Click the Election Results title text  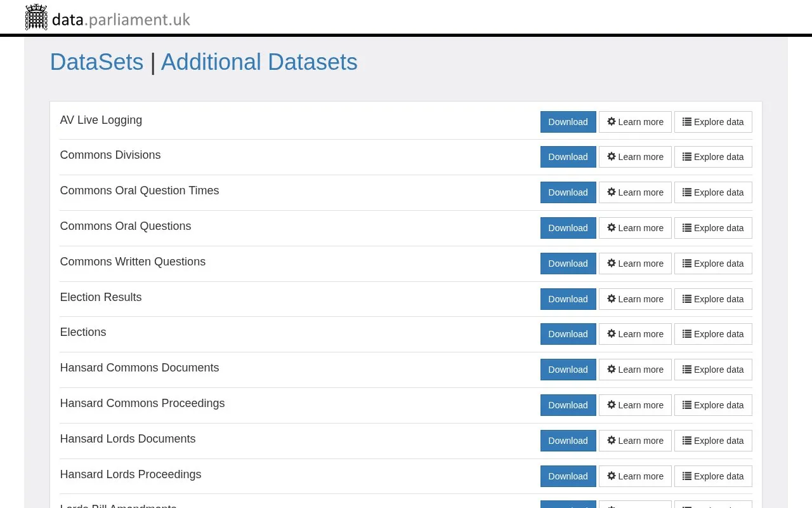coord(101,298)
